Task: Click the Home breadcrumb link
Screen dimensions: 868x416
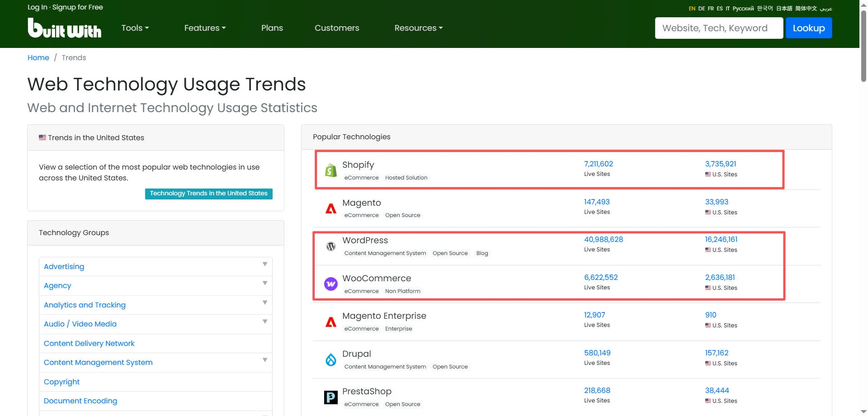Action: point(38,58)
